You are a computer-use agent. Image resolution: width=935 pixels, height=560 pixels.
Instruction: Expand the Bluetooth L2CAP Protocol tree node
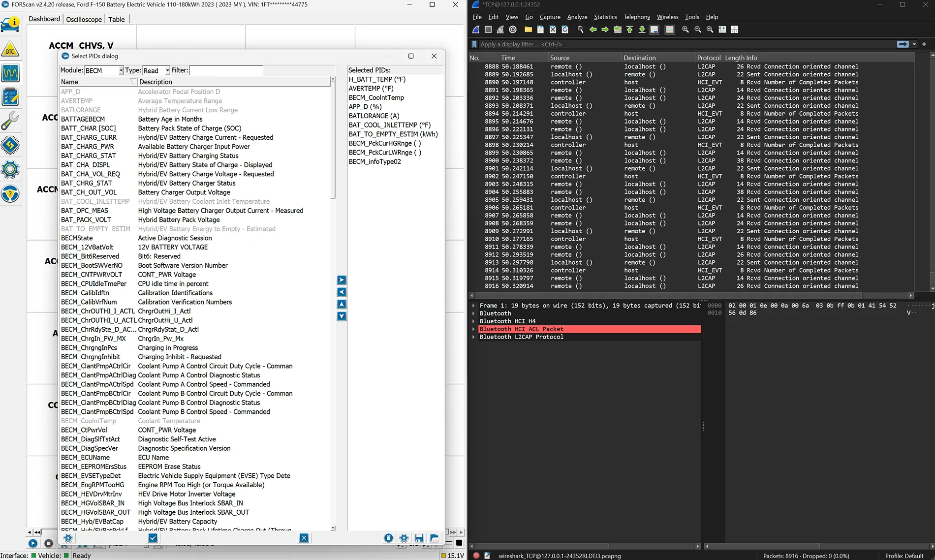click(473, 337)
